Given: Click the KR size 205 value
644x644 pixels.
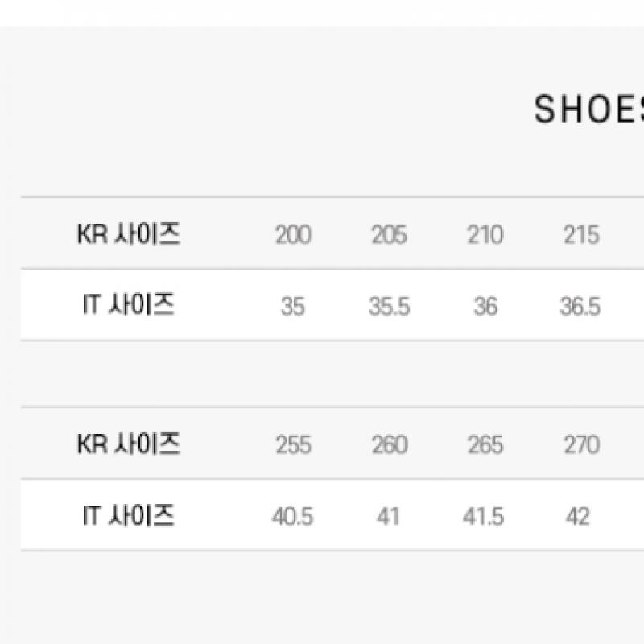Looking at the screenshot, I should [389, 235].
